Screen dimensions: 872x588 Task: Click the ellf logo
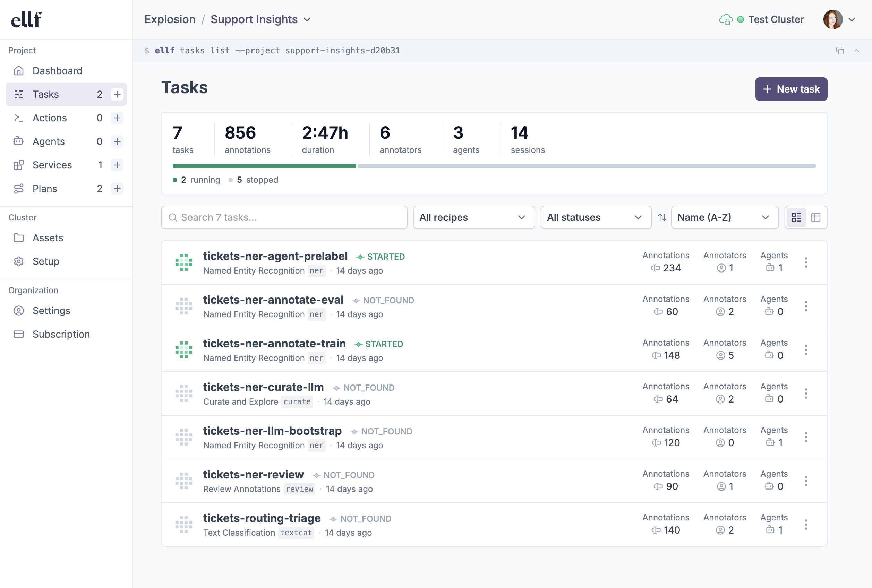coord(26,19)
